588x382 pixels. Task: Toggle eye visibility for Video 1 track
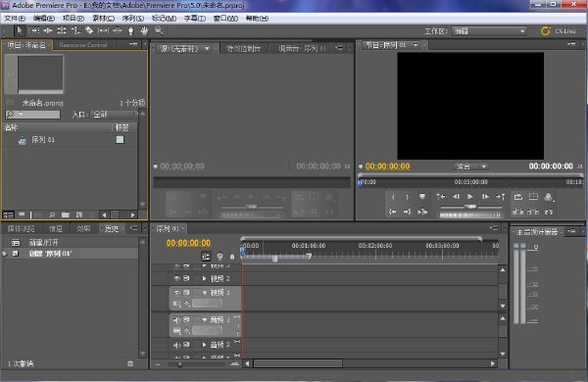pos(176,293)
